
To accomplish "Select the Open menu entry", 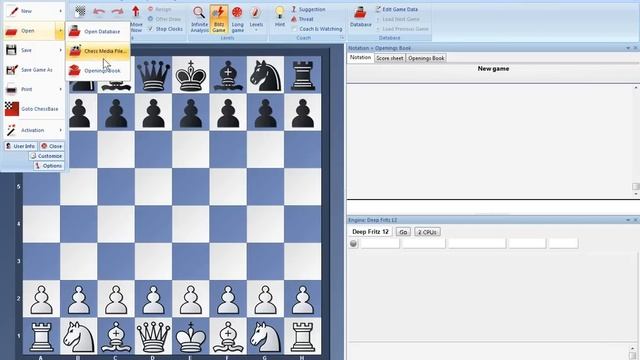I will tap(29, 31).
